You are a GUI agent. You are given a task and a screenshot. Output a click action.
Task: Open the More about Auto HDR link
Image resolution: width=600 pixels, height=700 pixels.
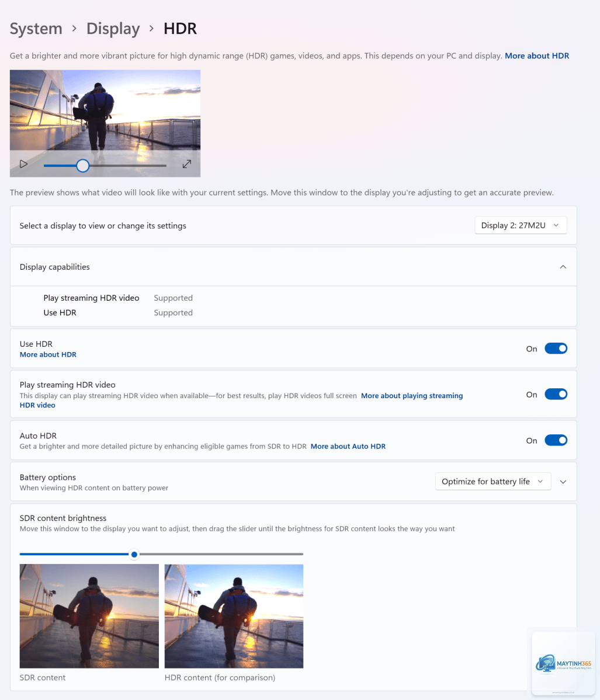[x=348, y=447]
